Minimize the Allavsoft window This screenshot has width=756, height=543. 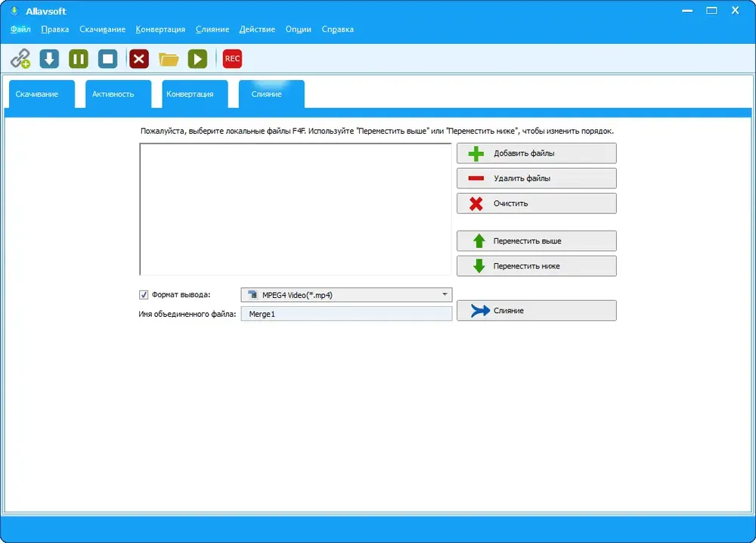coord(687,11)
